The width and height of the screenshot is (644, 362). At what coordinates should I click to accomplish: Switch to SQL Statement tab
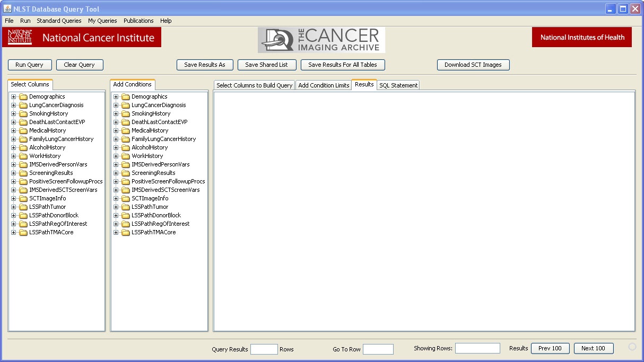(398, 85)
